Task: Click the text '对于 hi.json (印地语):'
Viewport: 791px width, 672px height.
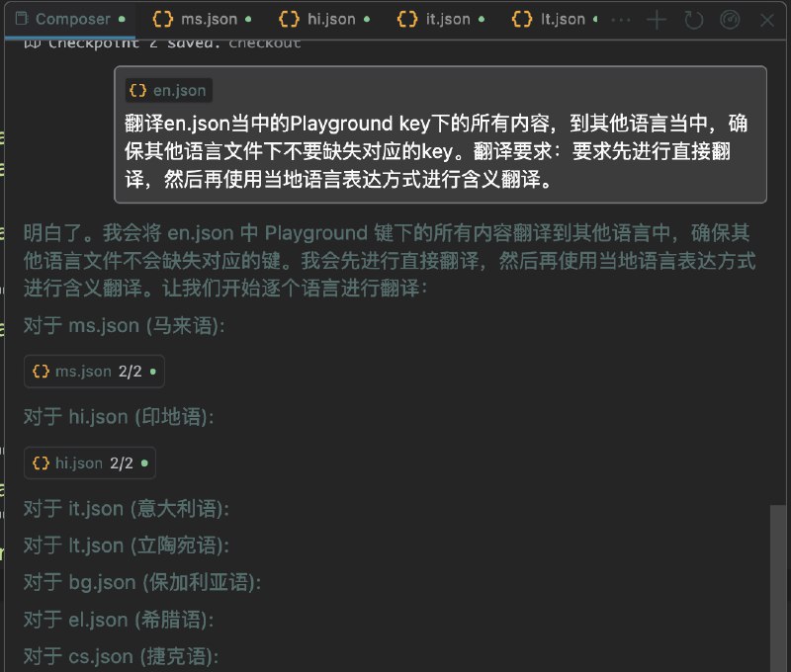Action: click(x=119, y=417)
